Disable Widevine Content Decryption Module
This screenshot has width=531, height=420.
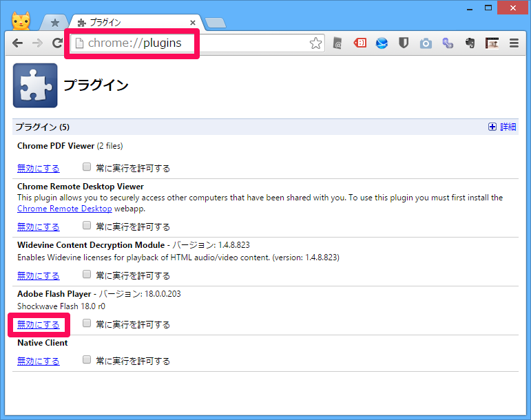tap(39, 275)
